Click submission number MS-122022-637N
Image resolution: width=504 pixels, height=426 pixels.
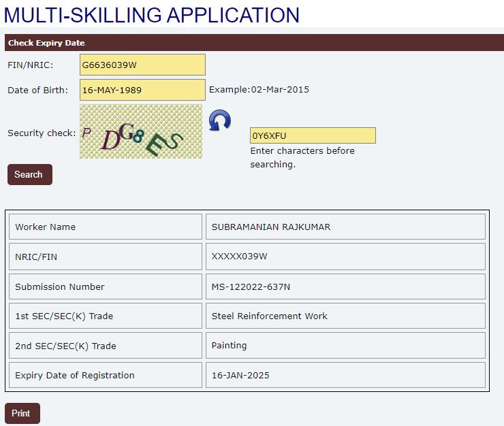pyautogui.click(x=345, y=286)
